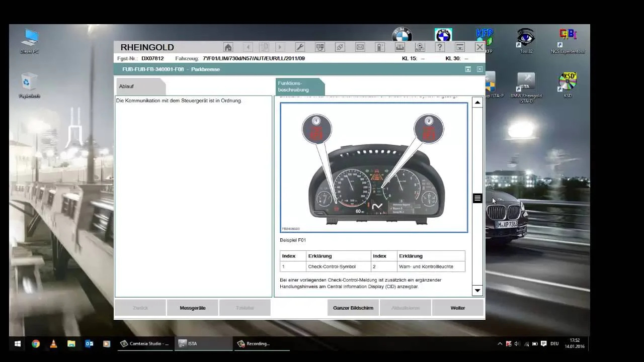This screenshot has height=362, width=644.
Task: Click the dual-monitor display icon
Action: pyautogui.click(x=319, y=47)
